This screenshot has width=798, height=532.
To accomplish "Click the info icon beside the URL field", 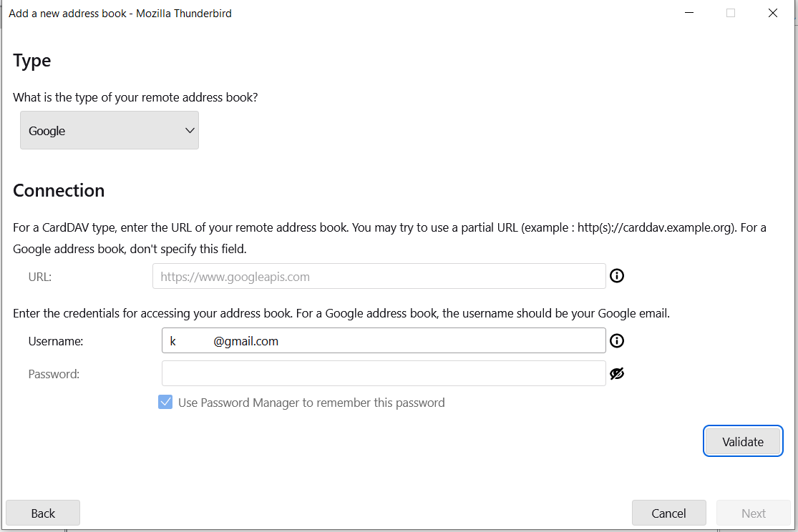I will coord(617,276).
